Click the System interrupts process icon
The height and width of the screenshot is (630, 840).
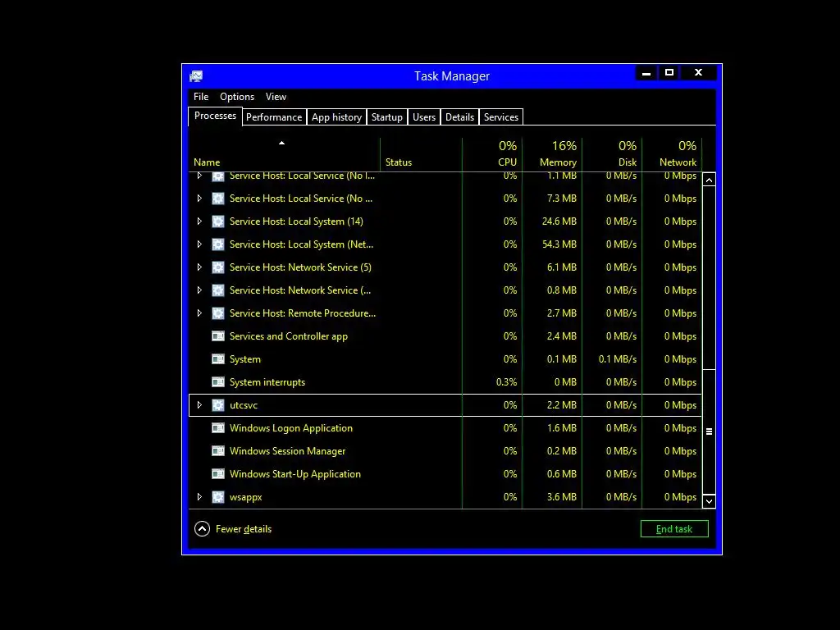coord(218,382)
